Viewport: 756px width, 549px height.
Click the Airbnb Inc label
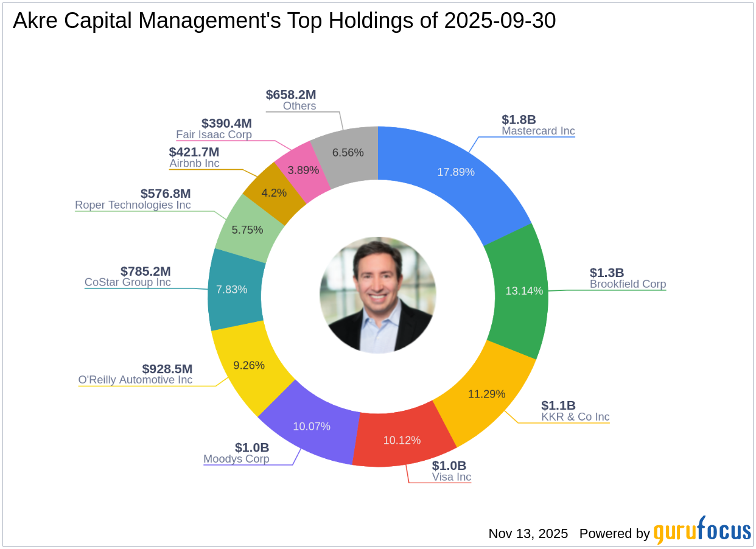(194, 163)
